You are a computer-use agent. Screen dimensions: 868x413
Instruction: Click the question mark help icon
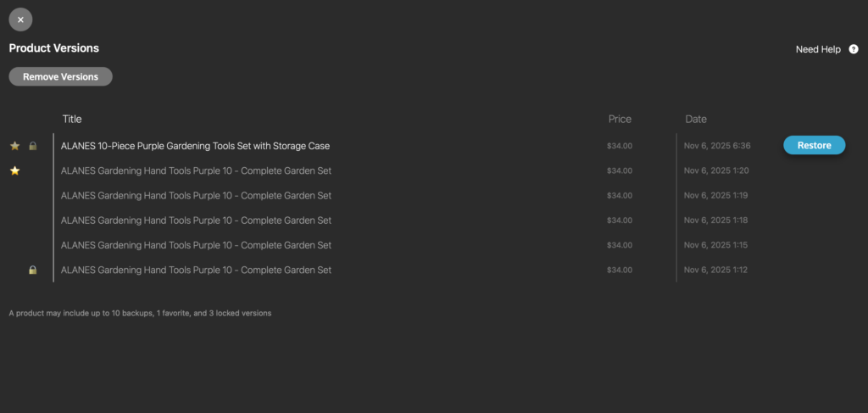pyautogui.click(x=854, y=49)
